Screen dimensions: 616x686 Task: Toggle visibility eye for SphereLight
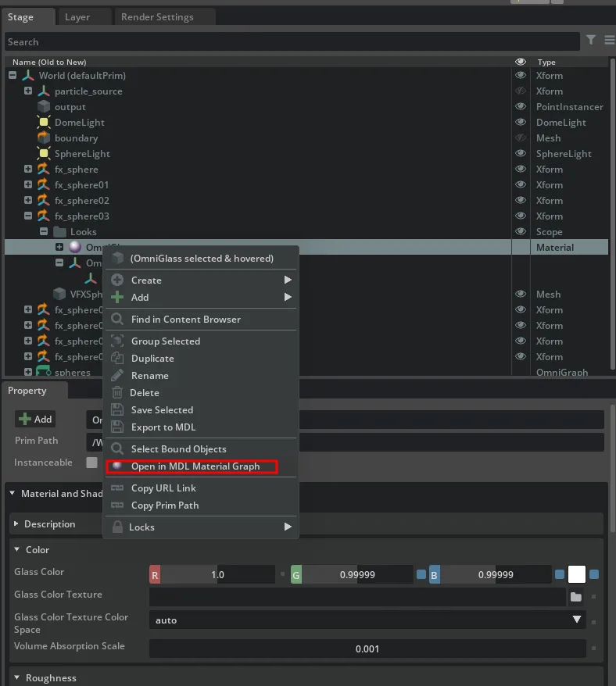520,153
